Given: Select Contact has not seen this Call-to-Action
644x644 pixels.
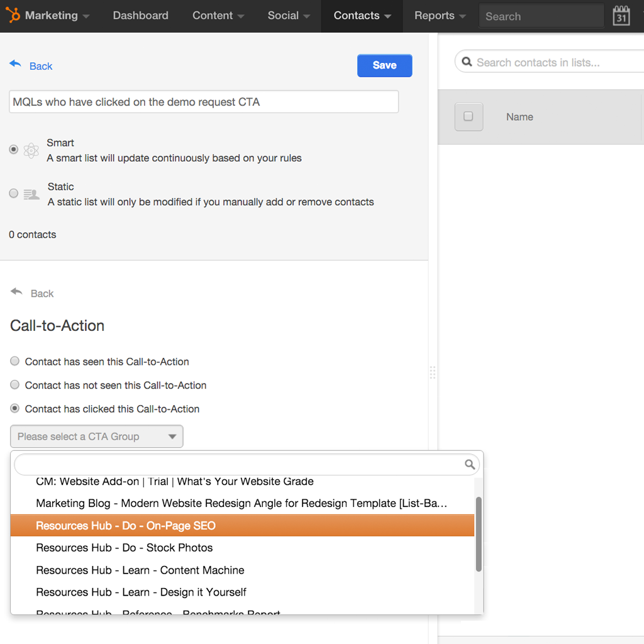Looking at the screenshot, I should 14,384.
